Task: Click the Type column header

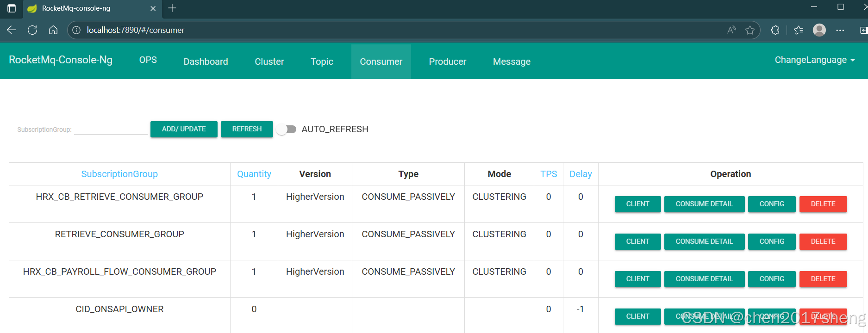Action: (408, 174)
